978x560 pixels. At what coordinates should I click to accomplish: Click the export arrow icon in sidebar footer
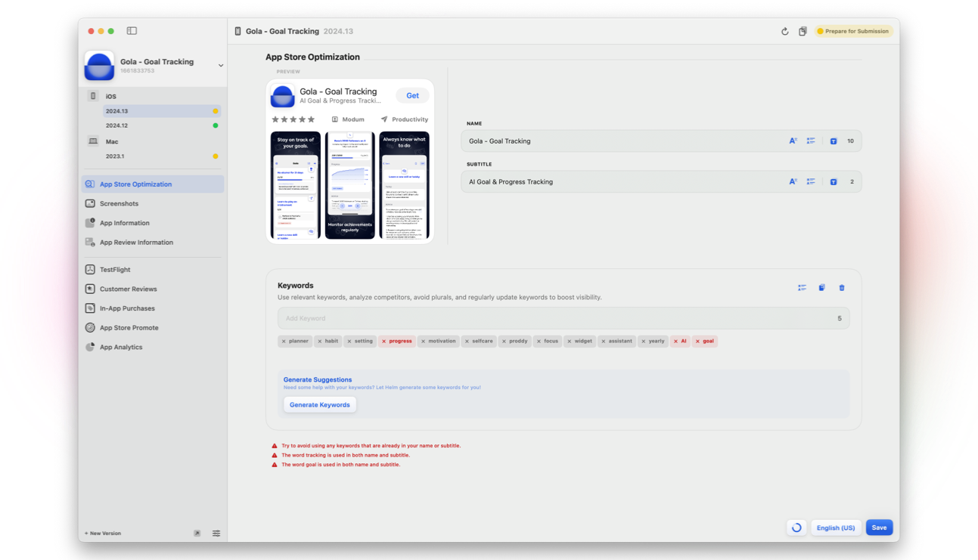point(197,534)
